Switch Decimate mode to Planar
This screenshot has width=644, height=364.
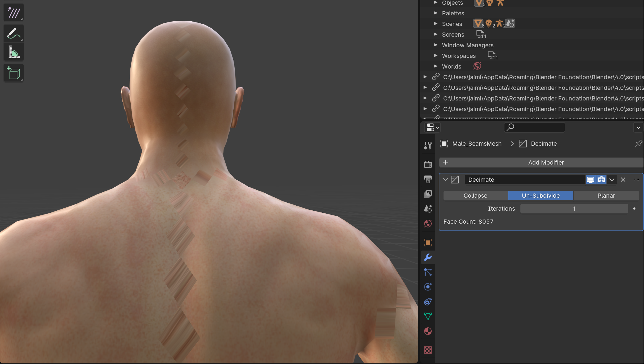click(606, 196)
